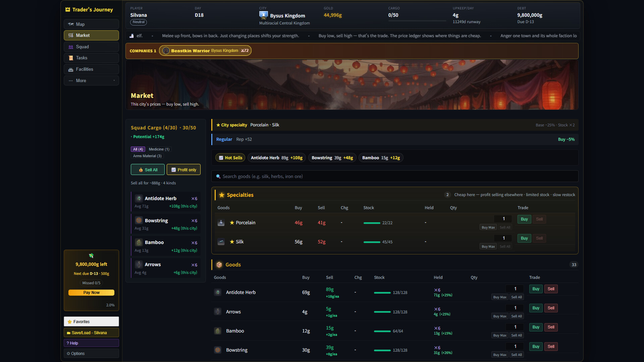
Task: Click the Beastkin Warrior portrait icon
Action: click(x=166, y=51)
